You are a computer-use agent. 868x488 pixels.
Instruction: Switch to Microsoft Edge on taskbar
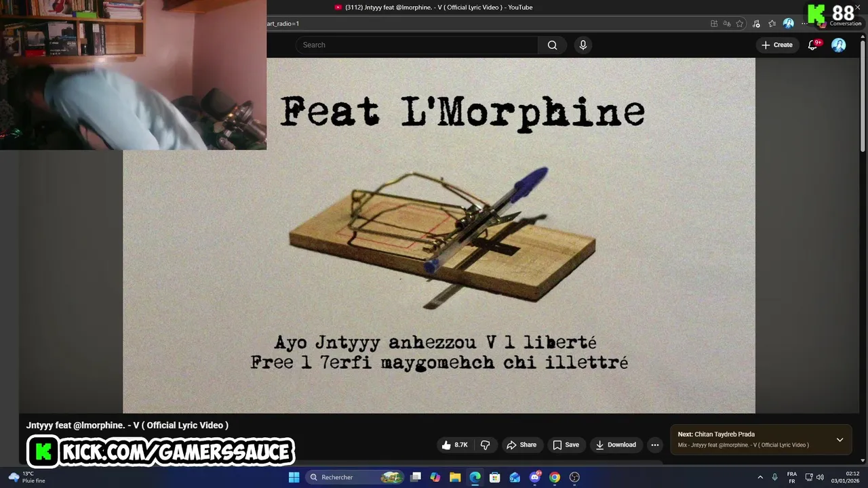click(475, 477)
